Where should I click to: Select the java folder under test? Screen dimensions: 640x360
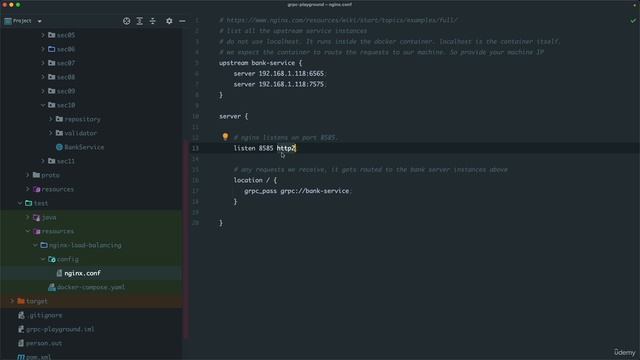[x=49, y=217]
